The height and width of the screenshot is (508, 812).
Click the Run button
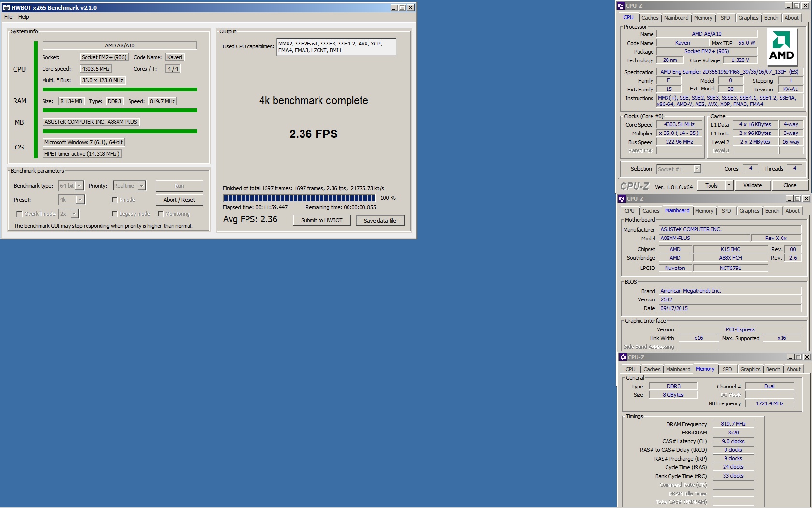pyautogui.click(x=179, y=186)
